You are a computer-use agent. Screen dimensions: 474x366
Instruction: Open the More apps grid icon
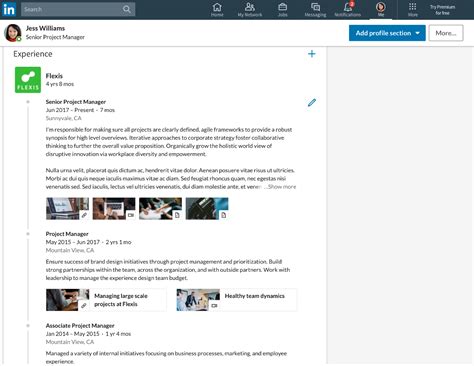point(413,10)
